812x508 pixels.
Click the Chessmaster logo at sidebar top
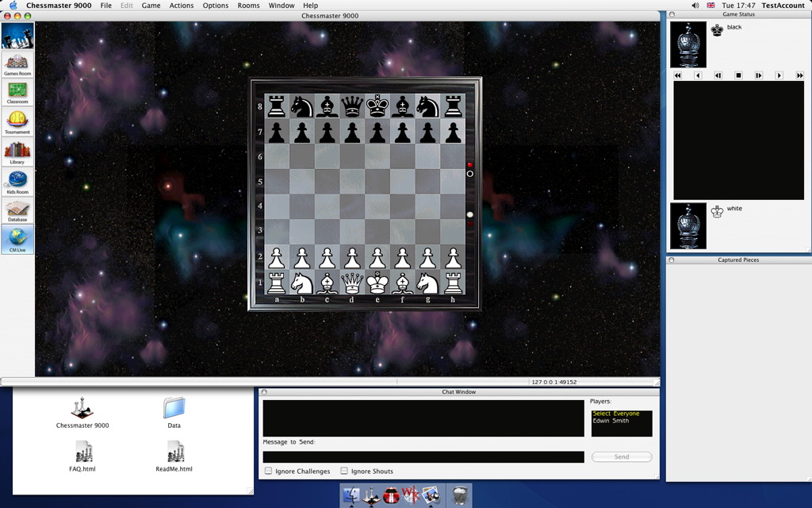coord(17,36)
